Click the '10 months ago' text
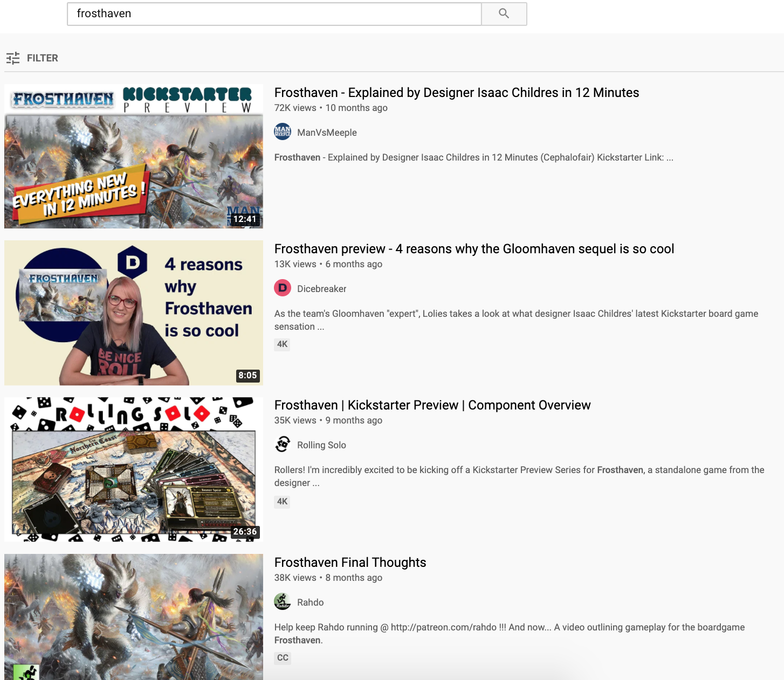 (x=356, y=108)
